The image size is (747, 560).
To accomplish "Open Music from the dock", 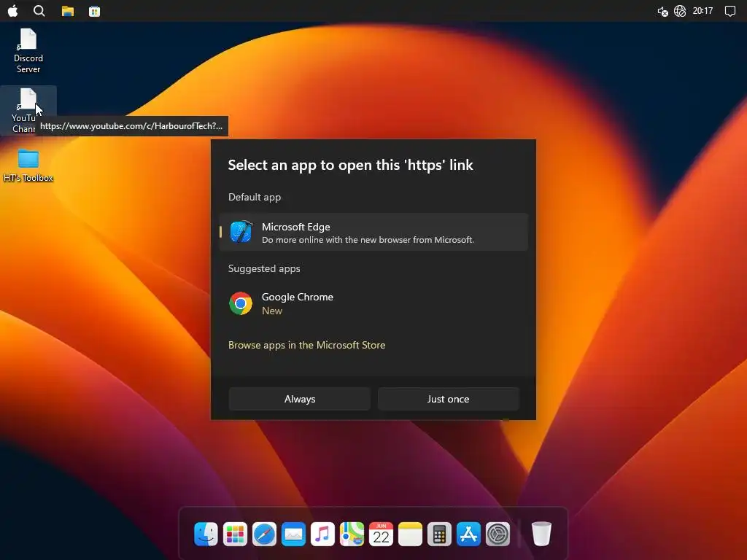I will point(322,534).
